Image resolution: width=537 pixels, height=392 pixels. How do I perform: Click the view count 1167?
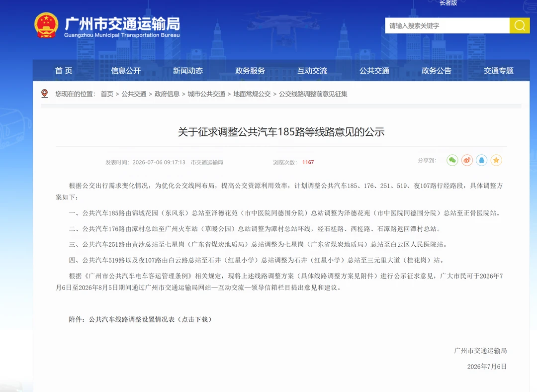308,162
